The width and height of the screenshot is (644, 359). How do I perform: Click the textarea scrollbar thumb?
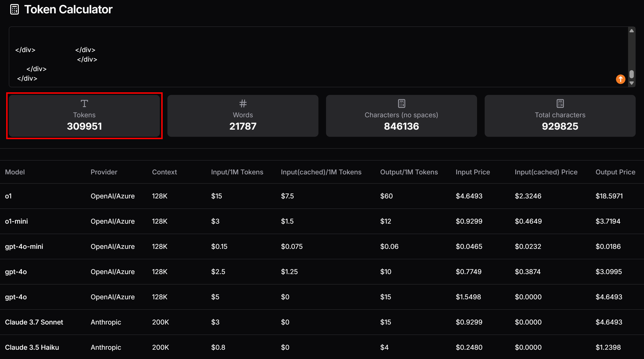coord(631,74)
